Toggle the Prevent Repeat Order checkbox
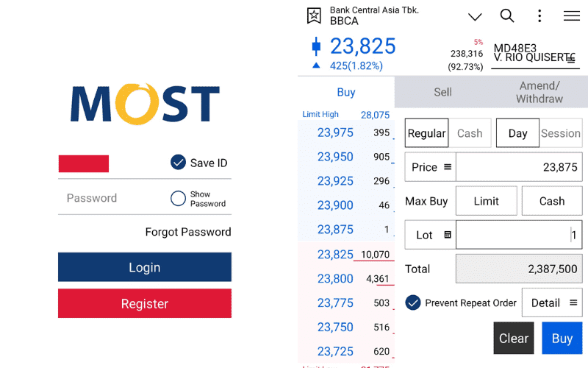The image size is (588, 368). coord(413,302)
